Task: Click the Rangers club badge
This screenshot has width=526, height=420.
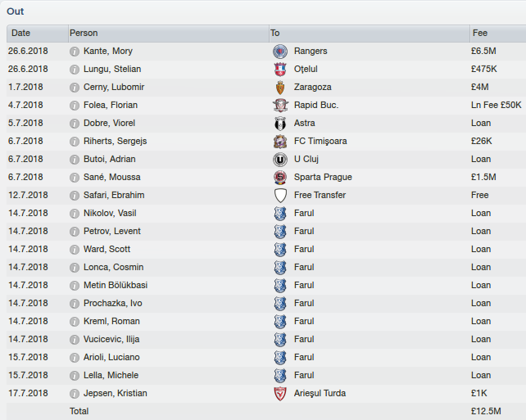Action: pyautogui.click(x=280, y=52)
